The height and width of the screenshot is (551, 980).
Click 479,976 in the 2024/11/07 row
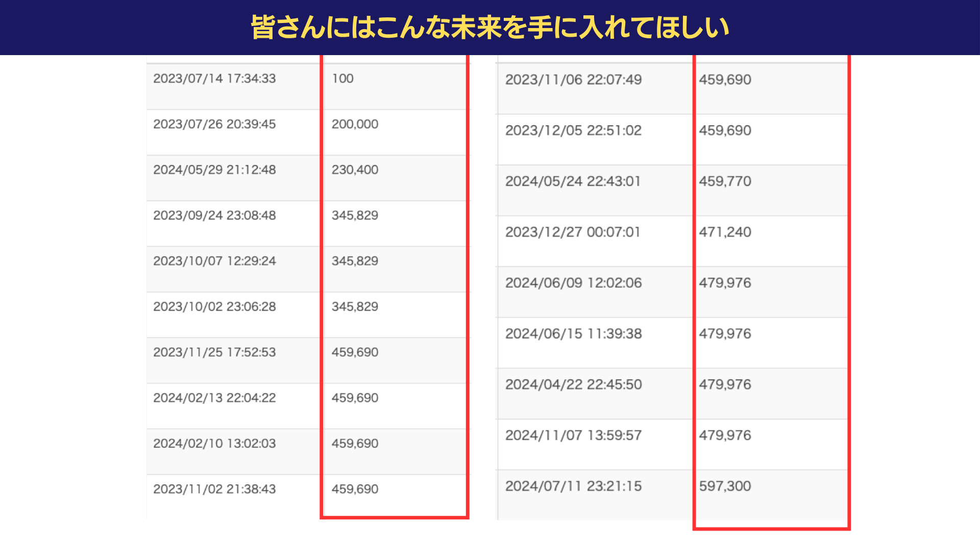coord(725,436)
